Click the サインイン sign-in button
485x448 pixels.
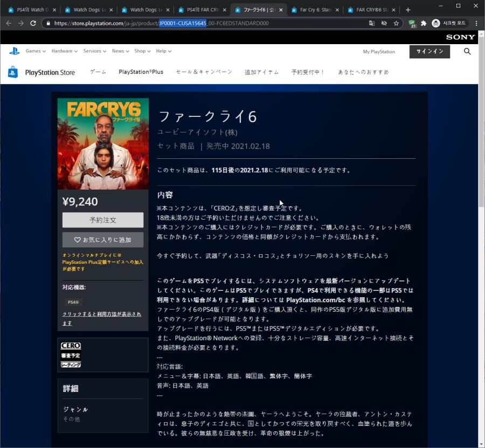tap(429, 52)
